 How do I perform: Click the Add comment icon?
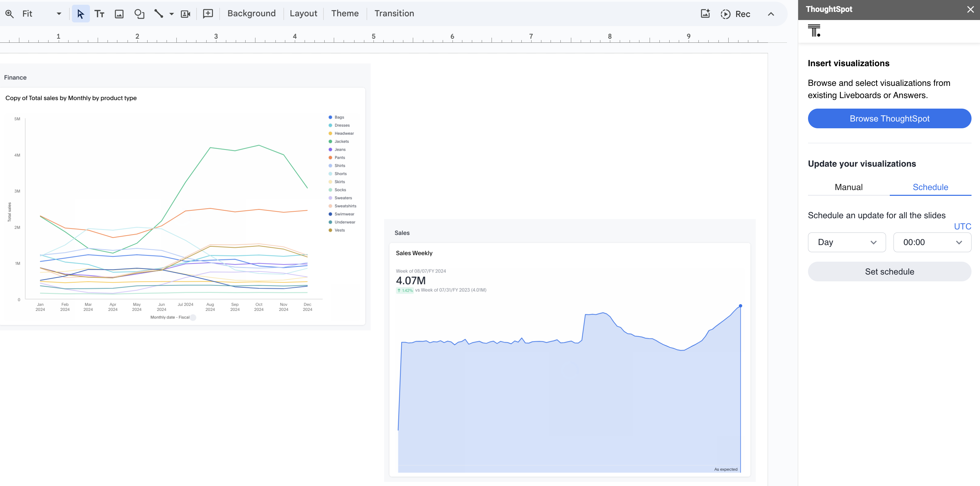click(x=208, y=14)
